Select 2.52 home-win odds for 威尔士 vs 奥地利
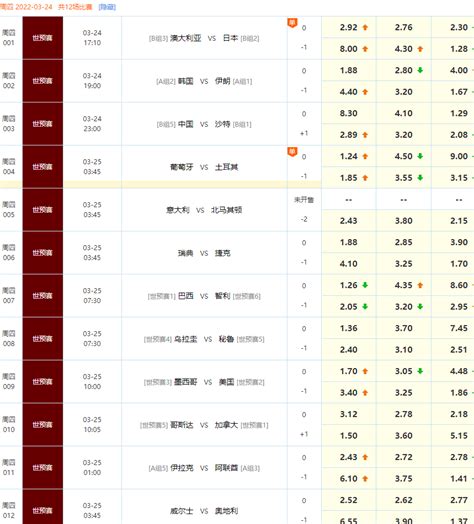This screenshot has height=524, width=474. 349,500
